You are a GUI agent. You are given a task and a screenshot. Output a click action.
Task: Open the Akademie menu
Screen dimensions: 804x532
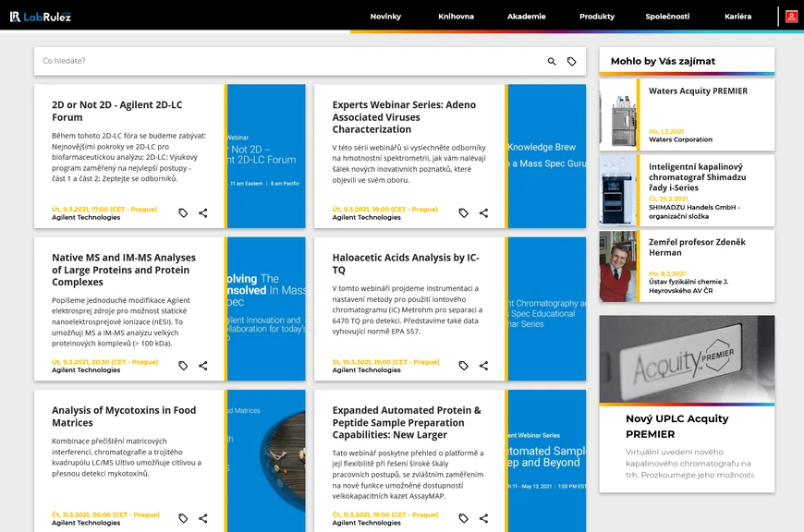[526, 17]
